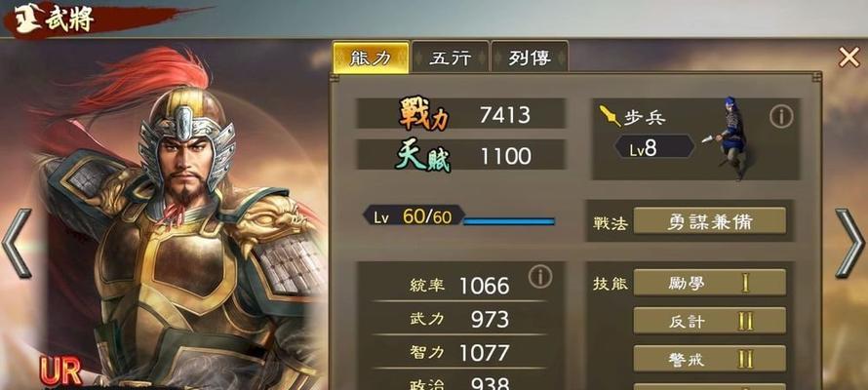
Task: Go to the next general with right arrow
Action: [x=849, y=243]
